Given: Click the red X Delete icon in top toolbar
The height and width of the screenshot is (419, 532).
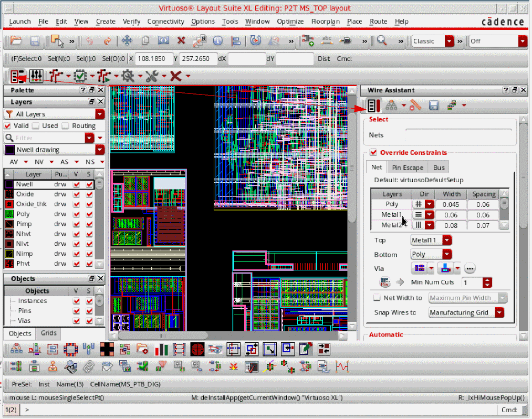Looking at the screenshot, I should pyautogui.click(x=181, y=41).
